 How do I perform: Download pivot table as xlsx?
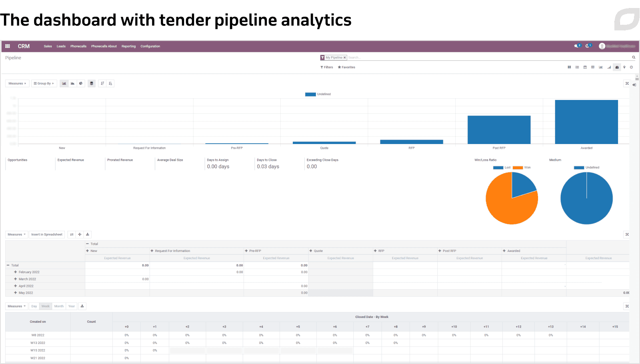click(x=88, y=234)
